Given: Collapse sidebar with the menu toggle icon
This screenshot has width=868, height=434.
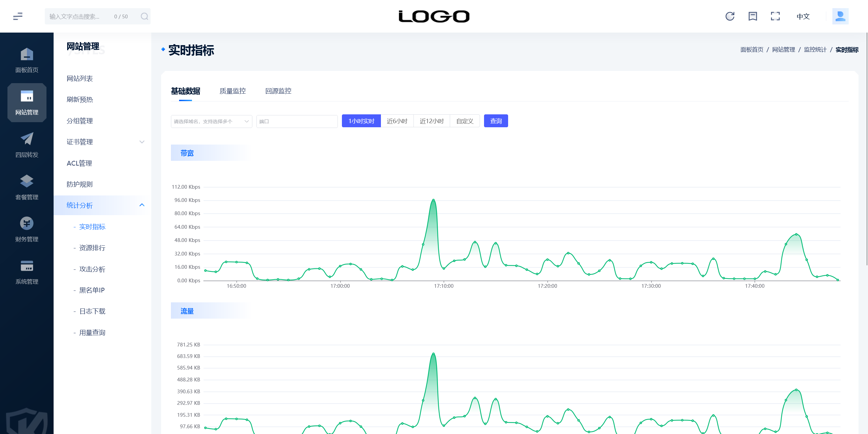Looking at the screenshot, I should click(18, 16).
